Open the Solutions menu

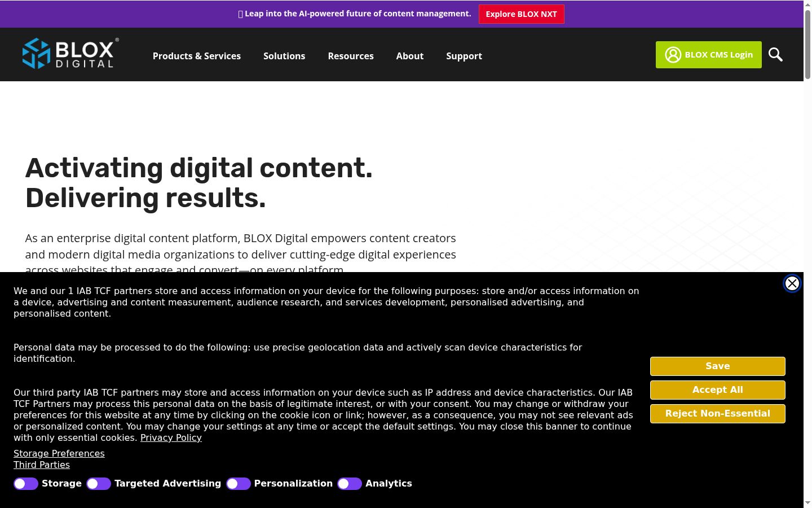(284, 56)
